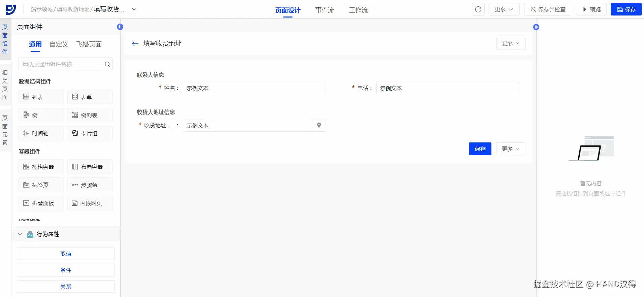Click the 电话 input field
644x297 pixels.
pyautogui.click(x=448, y=88)
